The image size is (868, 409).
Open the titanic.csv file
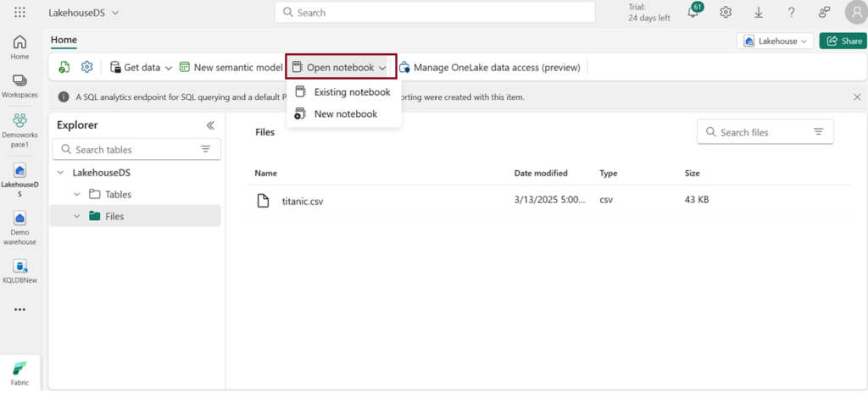tap(302, 202)
